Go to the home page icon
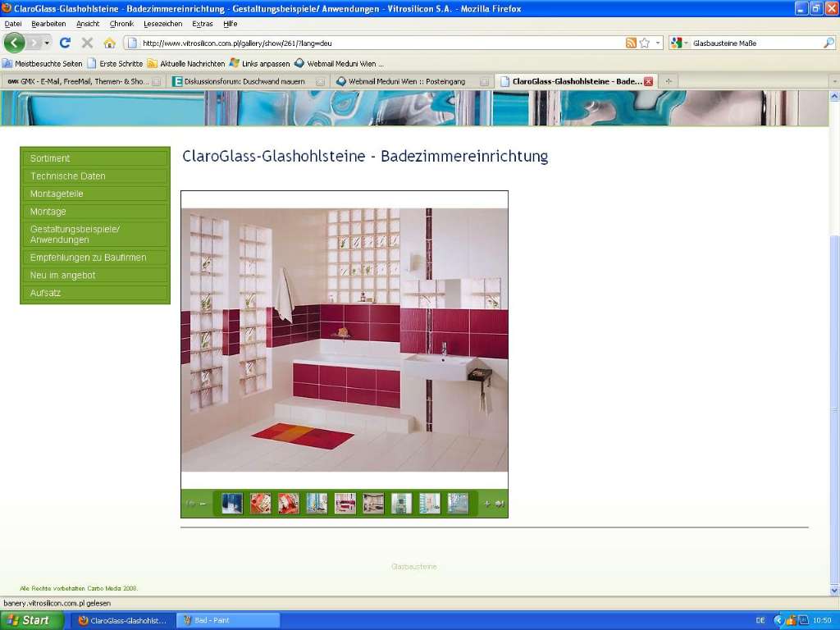 (109, 43)
